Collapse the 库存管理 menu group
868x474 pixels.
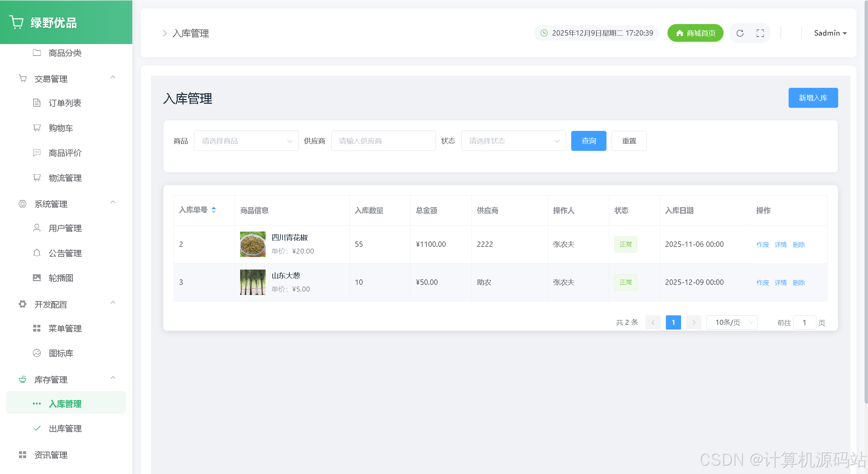click(113, 378)
